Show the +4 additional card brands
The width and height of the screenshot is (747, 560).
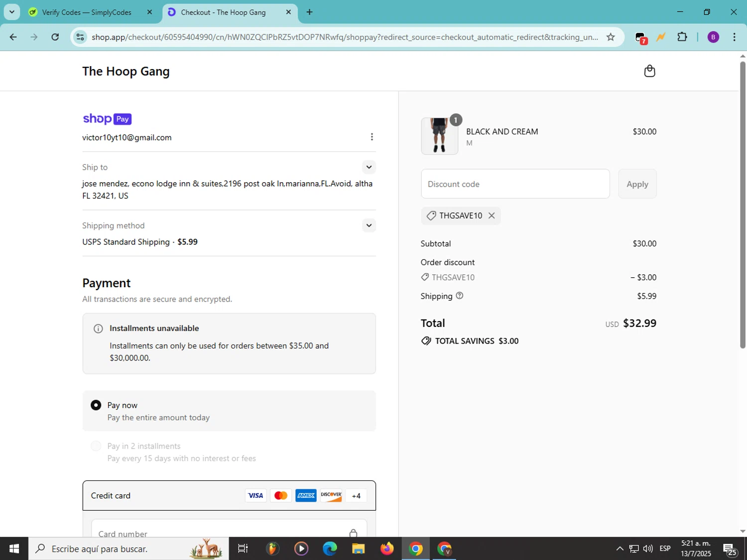tap(356, 496)
